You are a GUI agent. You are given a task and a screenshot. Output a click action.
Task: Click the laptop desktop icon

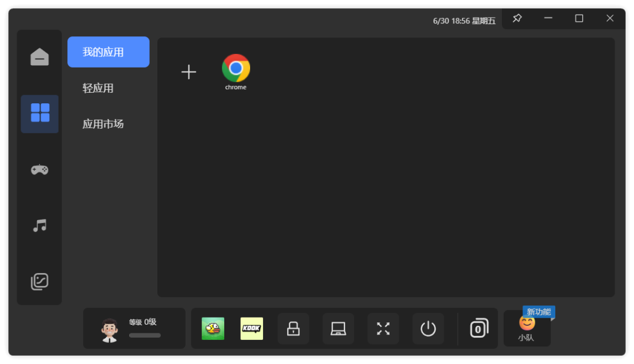click(338, 328)
